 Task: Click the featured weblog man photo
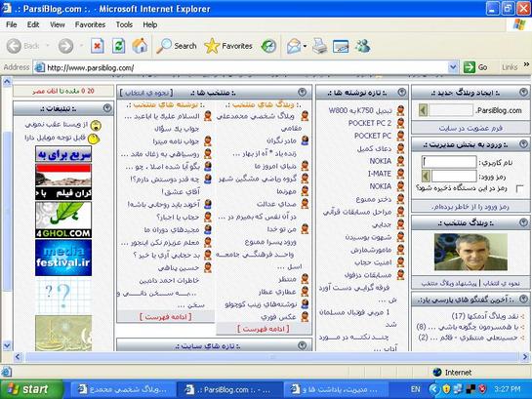[x=471, y=252]
